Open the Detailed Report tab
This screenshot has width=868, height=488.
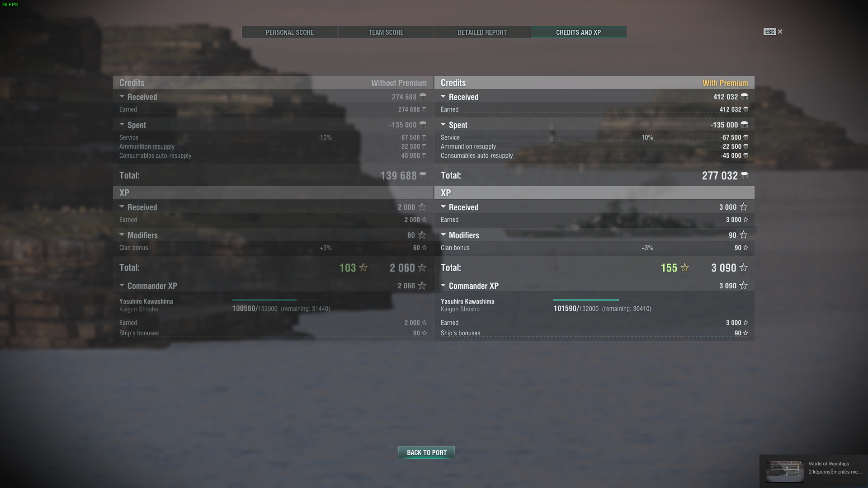pyautogui.click(x=482, y=33)
